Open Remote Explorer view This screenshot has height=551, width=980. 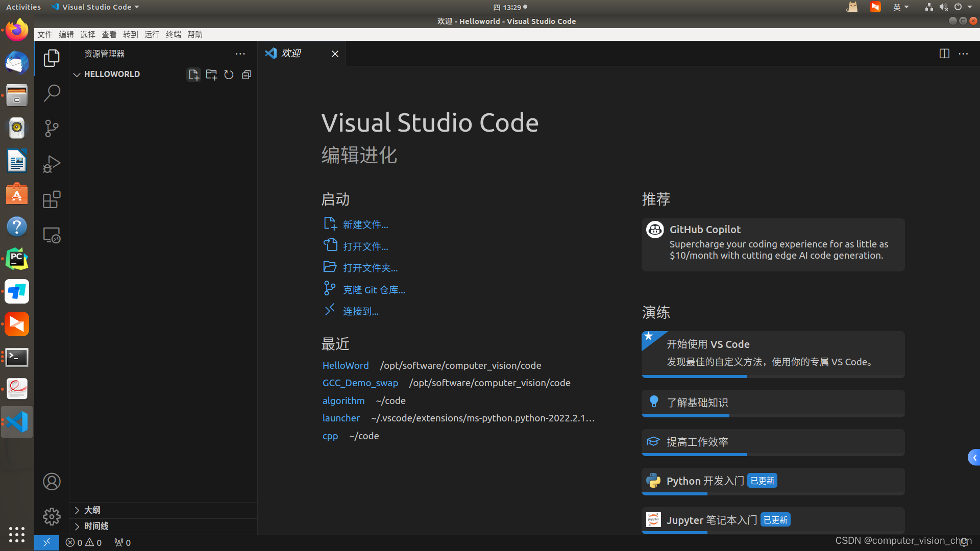tap(52, 235)
